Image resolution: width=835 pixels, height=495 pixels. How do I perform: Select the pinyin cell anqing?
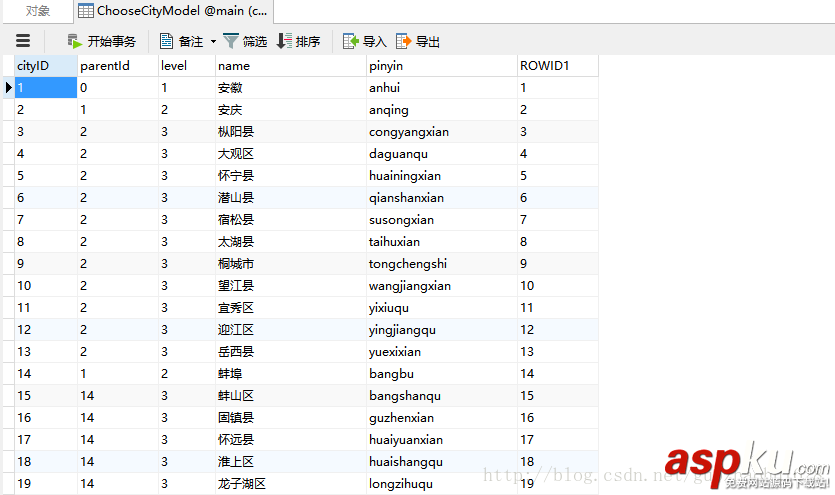point(442,110)
